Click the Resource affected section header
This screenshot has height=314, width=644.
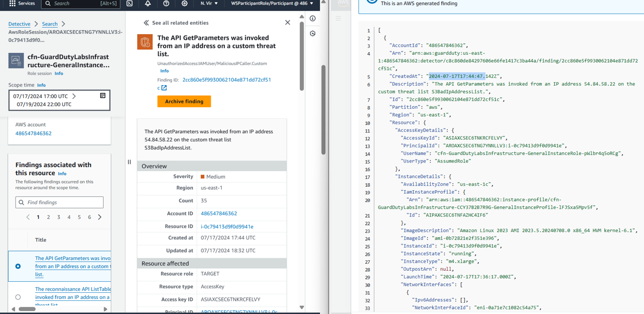tap(212, 263)
